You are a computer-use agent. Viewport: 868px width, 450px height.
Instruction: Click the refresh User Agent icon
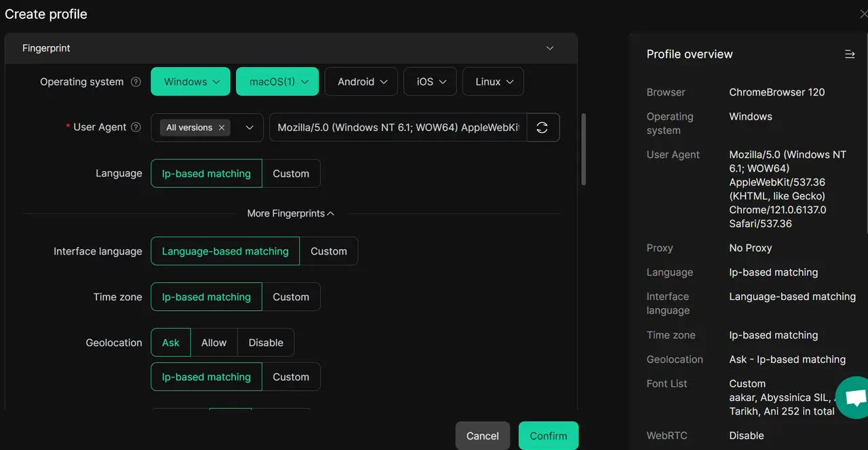point(542,128)
